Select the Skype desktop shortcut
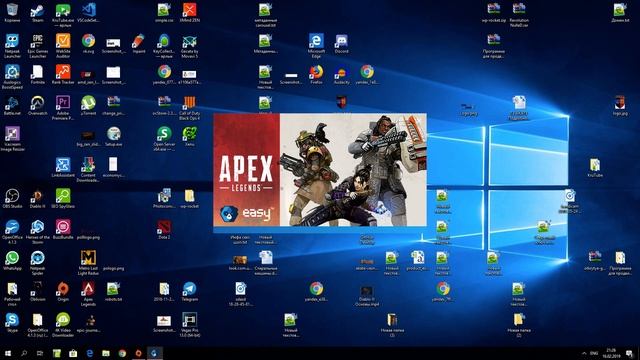Viewport: 640px width, 360px height. [x=12, y=322]
